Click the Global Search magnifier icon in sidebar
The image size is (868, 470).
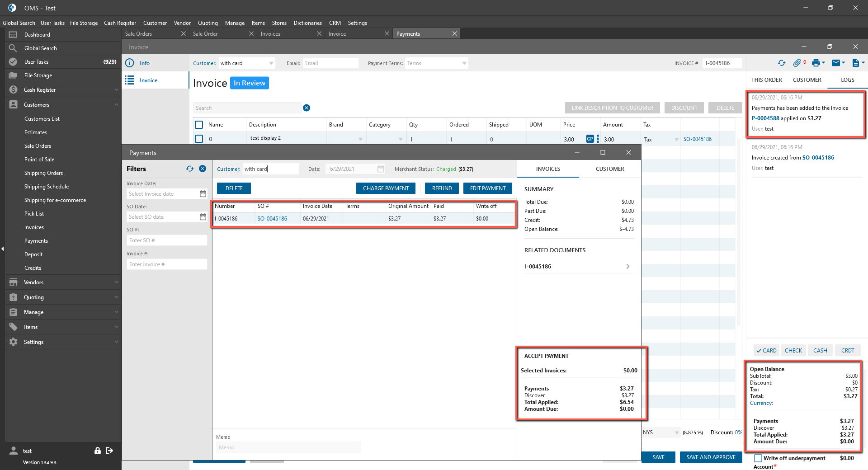pos(13,48)
